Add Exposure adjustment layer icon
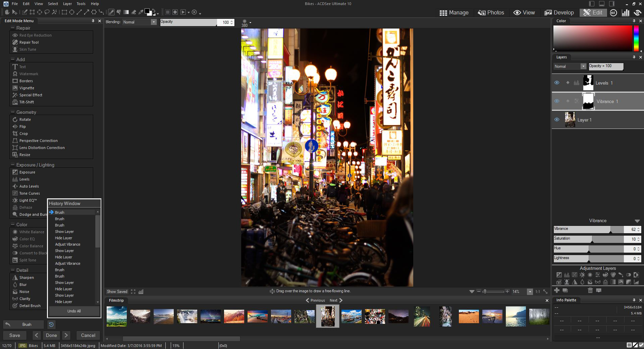The image size is (644, 349). click(x=559, y=275)
